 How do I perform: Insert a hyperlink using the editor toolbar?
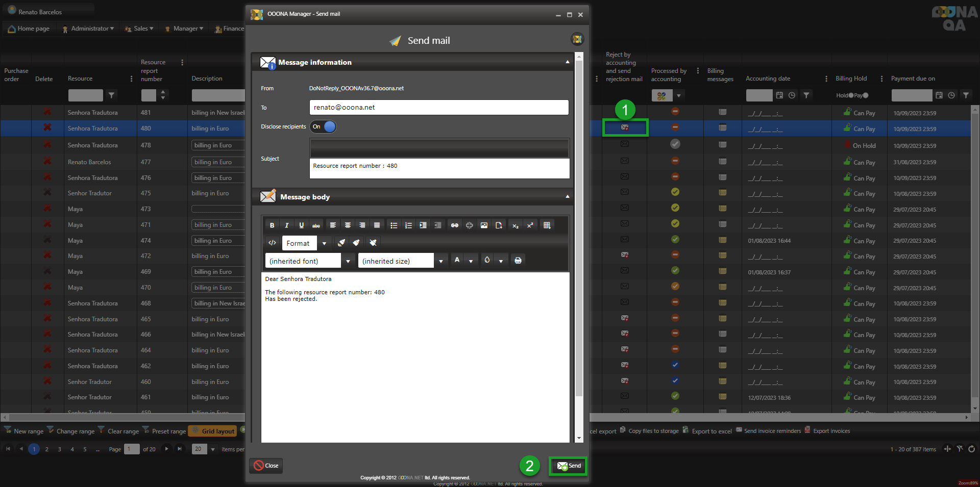click(x=454, y=225)
